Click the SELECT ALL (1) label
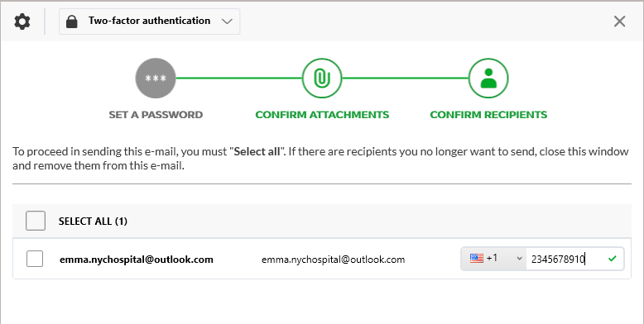 click(x=93, y=222)
